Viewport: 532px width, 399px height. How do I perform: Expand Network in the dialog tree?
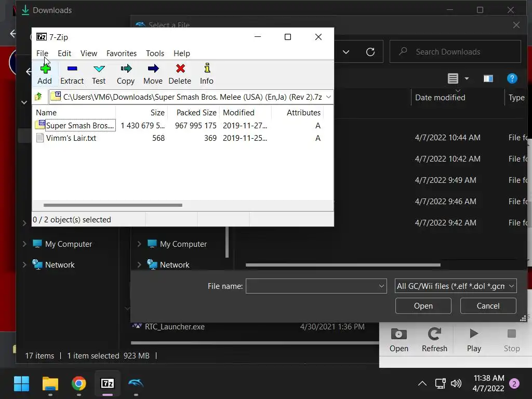[139, 264]
